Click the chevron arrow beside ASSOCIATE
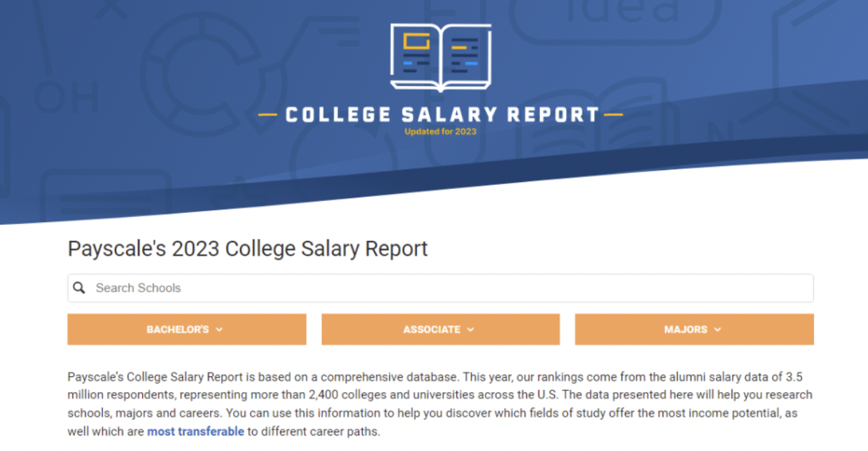 click(x=470, y=330)
